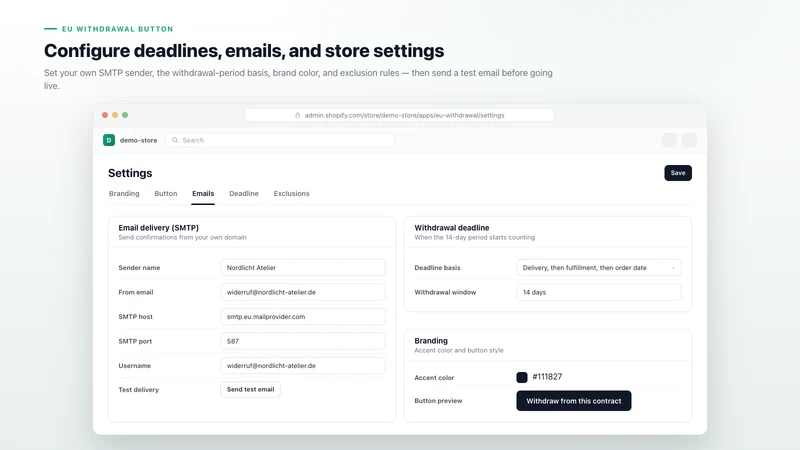This screenshot has height=450, width=800.
Task: Click into the SMTP host field
Action: [303, 316]
